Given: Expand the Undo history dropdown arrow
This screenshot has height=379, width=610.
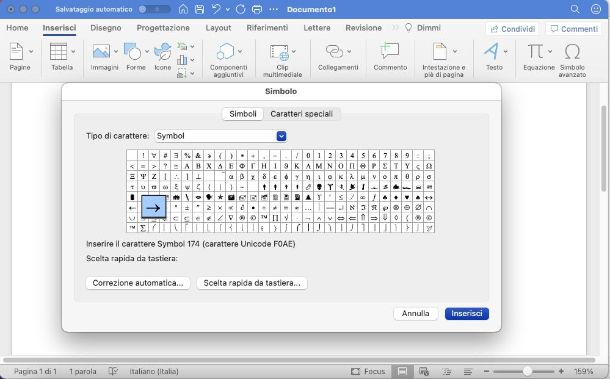Looking at the screenshot, I should pos(228,9).
